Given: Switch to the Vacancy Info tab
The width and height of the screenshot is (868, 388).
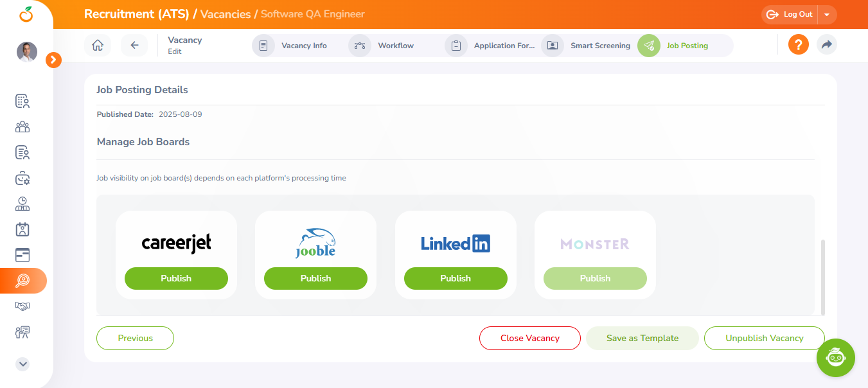Looking at the screenshot, I should 292,46.
